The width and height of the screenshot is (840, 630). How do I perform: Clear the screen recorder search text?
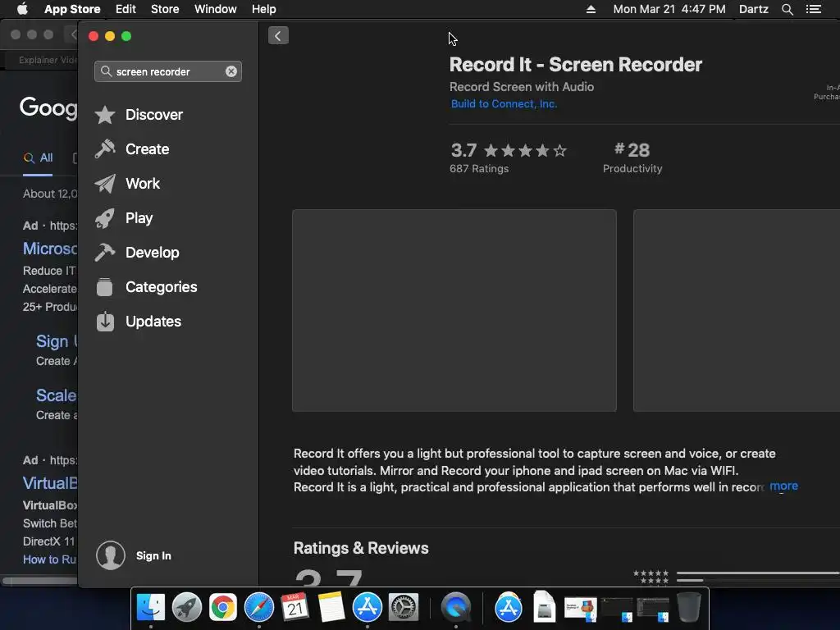pyautogui.click(x=231, y=71)
